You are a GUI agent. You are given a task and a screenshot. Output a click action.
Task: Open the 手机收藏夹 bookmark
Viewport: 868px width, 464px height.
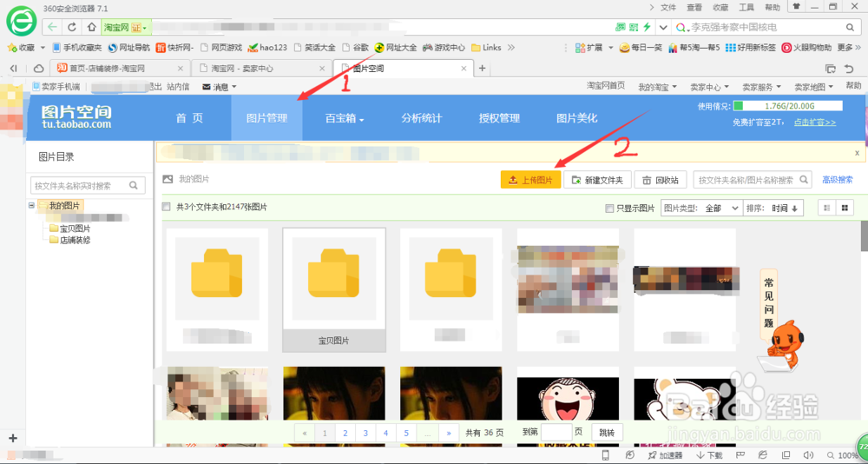tap(77, 48)
